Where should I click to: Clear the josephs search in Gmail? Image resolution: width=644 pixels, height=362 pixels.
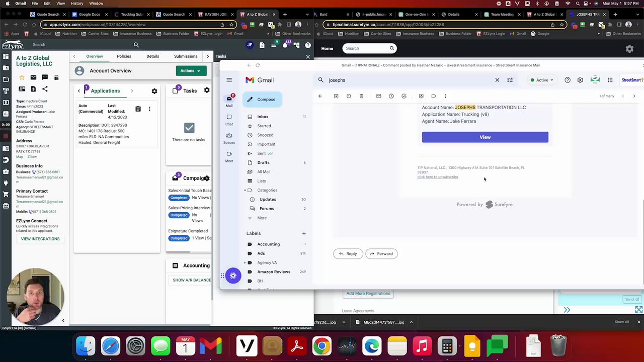tap(497, 80)
